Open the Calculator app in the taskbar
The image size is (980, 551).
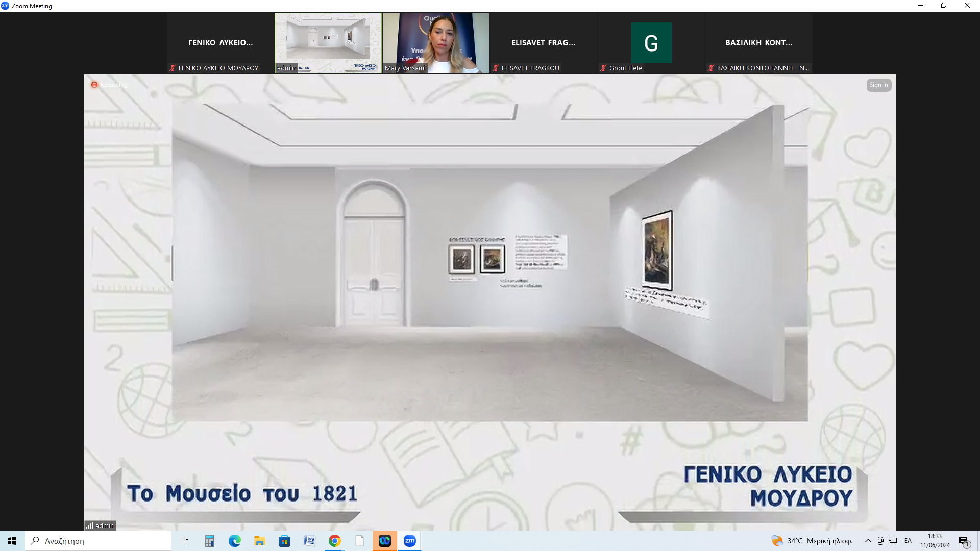[x=209, y=541]
